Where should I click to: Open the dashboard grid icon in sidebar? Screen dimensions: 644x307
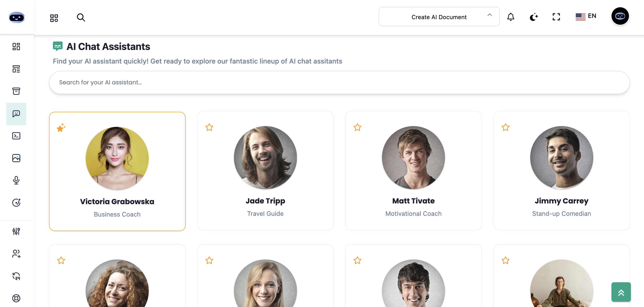16,47
